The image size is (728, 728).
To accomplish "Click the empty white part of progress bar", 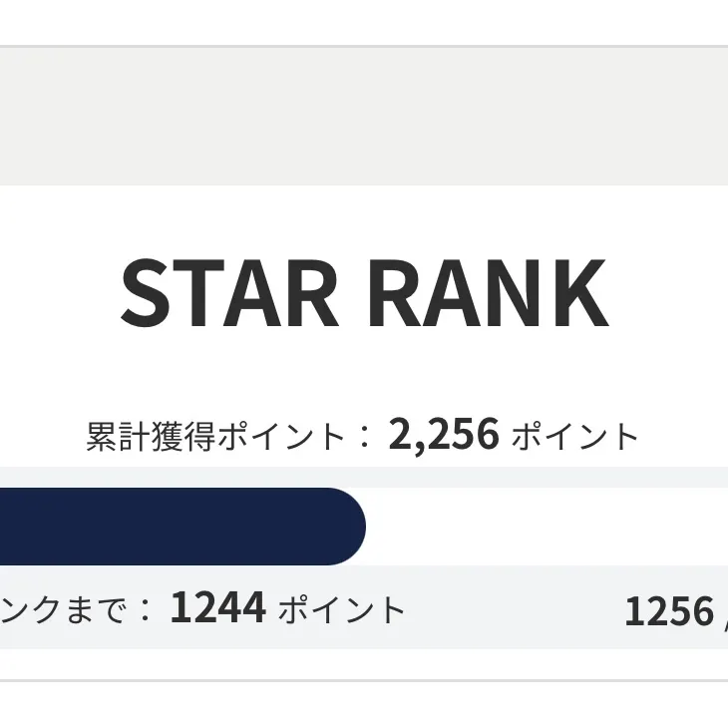I will pyautogui.click(x=548, y=526).
